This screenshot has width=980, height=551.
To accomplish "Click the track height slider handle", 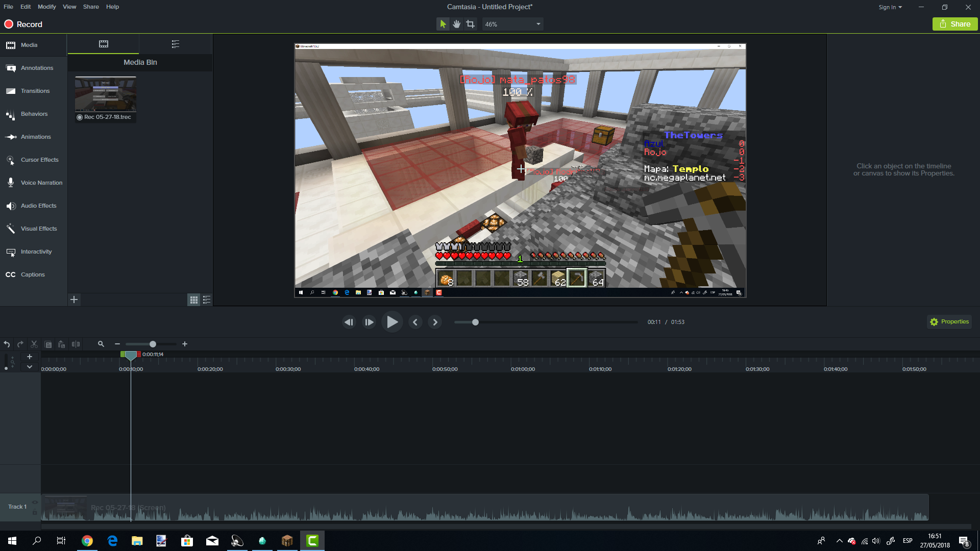I will (6, 368).
